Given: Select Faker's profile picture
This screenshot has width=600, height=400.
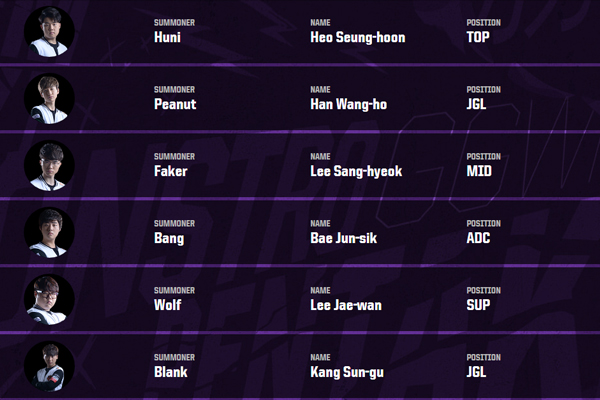Looking at the screenshot, I should click(x=49, y=164).
